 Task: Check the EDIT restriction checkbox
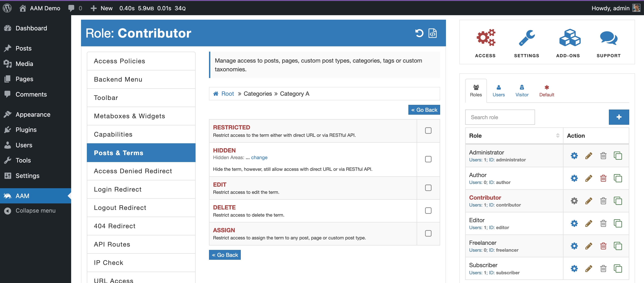tap(428, 188)
